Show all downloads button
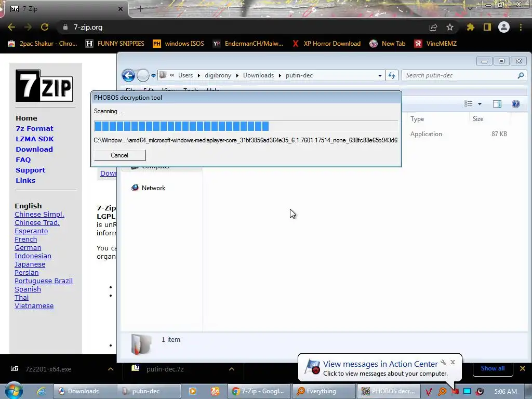Screen dimensions: 532x399 coord(493,368)
